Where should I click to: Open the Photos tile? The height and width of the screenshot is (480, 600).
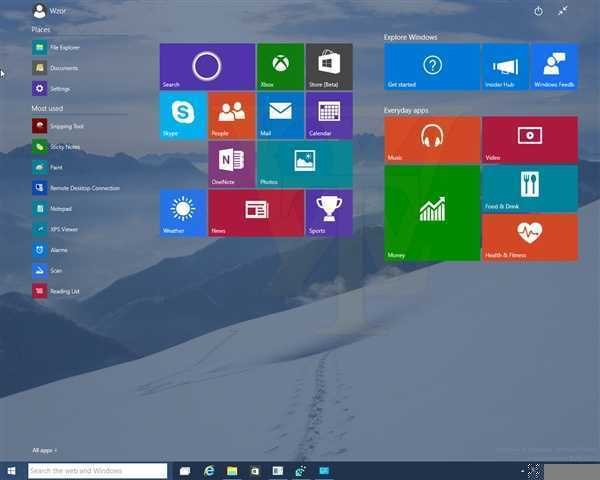(305, 164)
